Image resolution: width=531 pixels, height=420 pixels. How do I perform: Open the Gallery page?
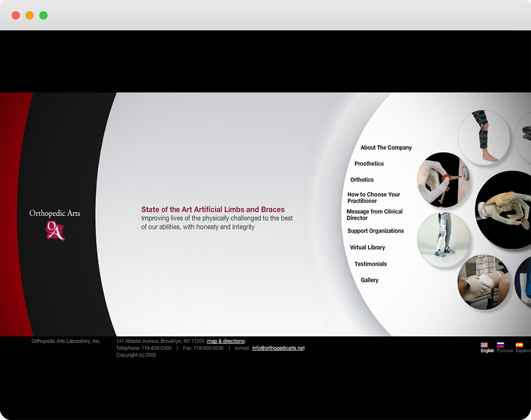click(369, 280)
